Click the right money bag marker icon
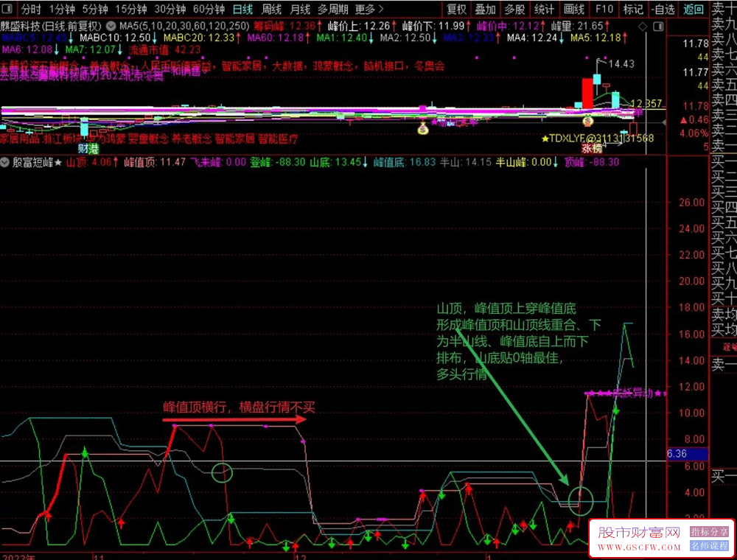The image size is (737, 560). click(587, 121)
